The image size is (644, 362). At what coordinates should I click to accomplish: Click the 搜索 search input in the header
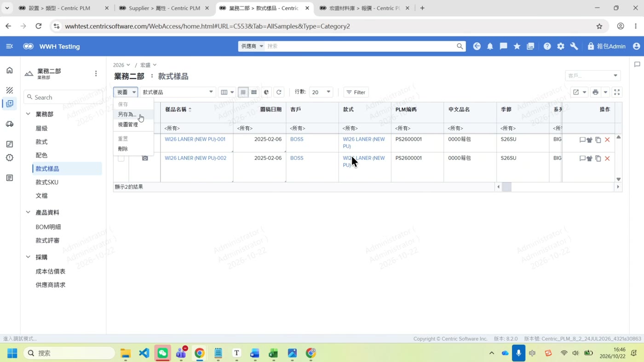point(361,46)
